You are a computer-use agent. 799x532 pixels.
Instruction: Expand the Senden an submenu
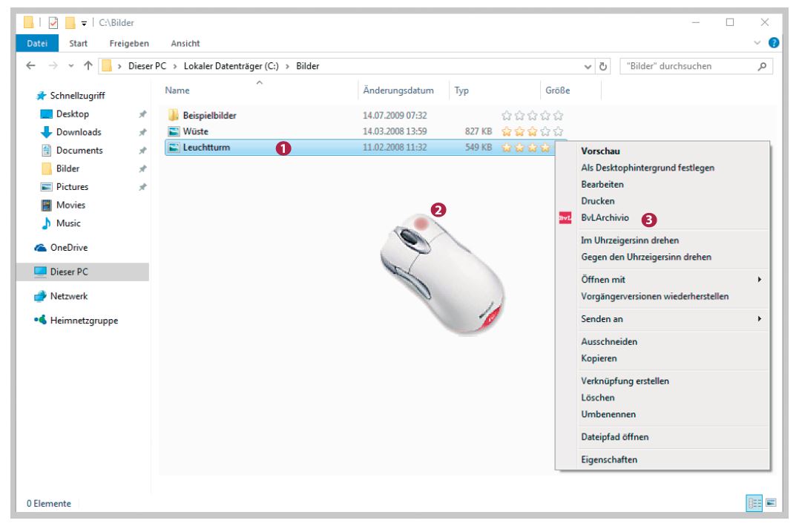coord(759,319)
